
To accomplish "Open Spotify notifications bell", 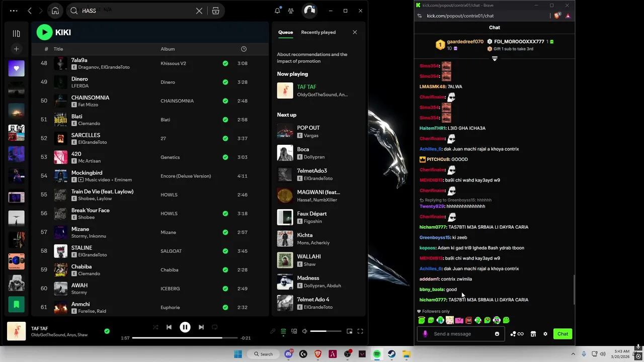I will point(277,11).
